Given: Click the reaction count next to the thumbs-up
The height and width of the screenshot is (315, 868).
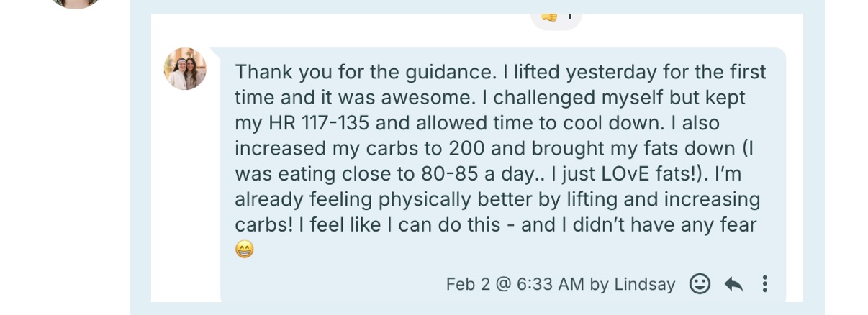Looking at the screenshot, I should pos(569,16).
